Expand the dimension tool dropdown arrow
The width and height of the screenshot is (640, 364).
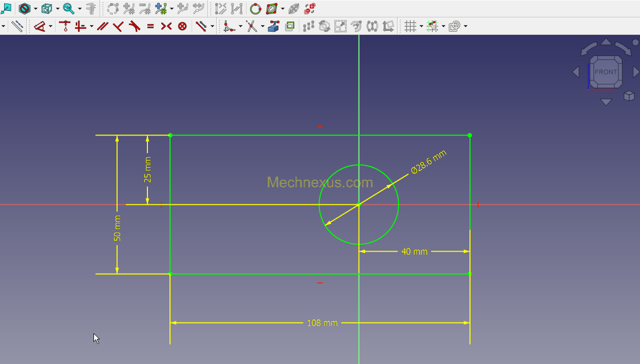(x=50, y=26)
